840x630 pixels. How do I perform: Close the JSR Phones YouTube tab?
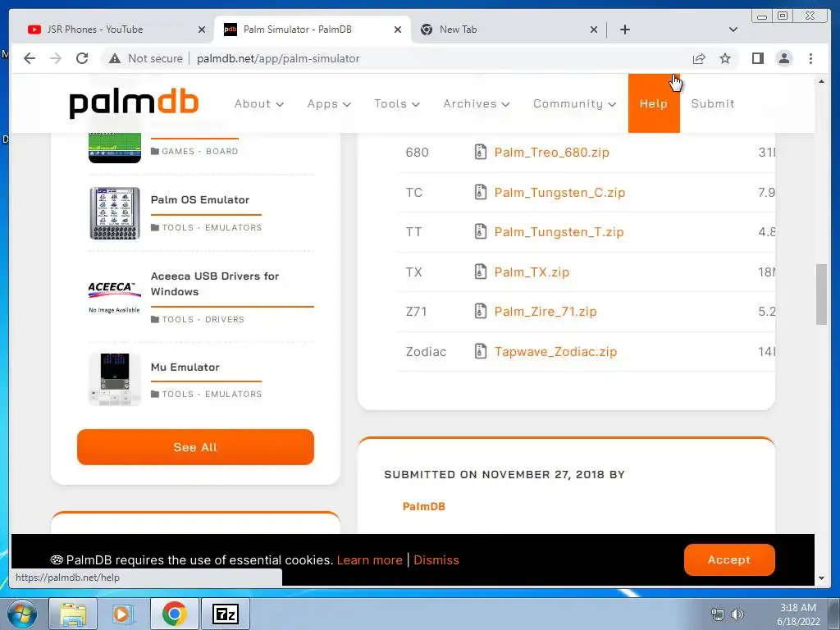202,30
